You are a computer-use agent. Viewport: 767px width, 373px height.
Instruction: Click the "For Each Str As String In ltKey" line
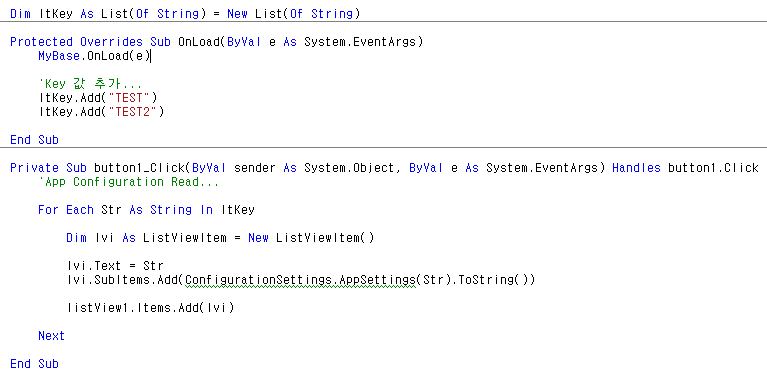pyautogui.click(x=146, y=210)
